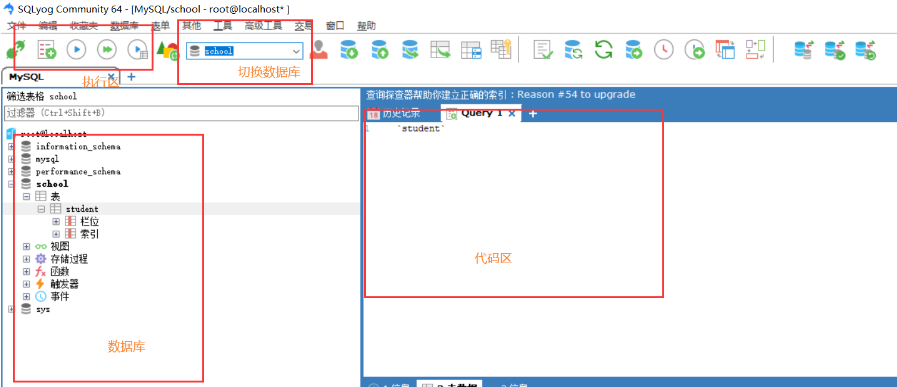Click the Execute All Queries double-arrow icon
Screen dimensions: 897x387
click(x=106, y=50)
